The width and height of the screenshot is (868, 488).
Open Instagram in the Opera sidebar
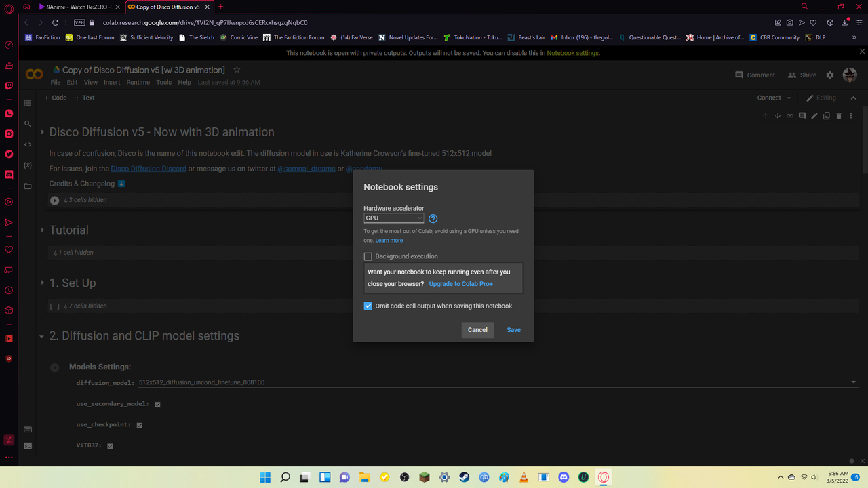tap(9, 134)
